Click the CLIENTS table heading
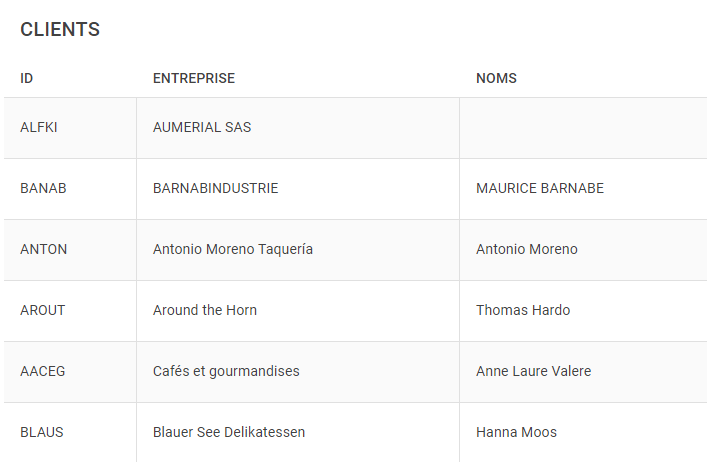The height and width of the screenshot is (462, 707). click(x=60, y=30)
